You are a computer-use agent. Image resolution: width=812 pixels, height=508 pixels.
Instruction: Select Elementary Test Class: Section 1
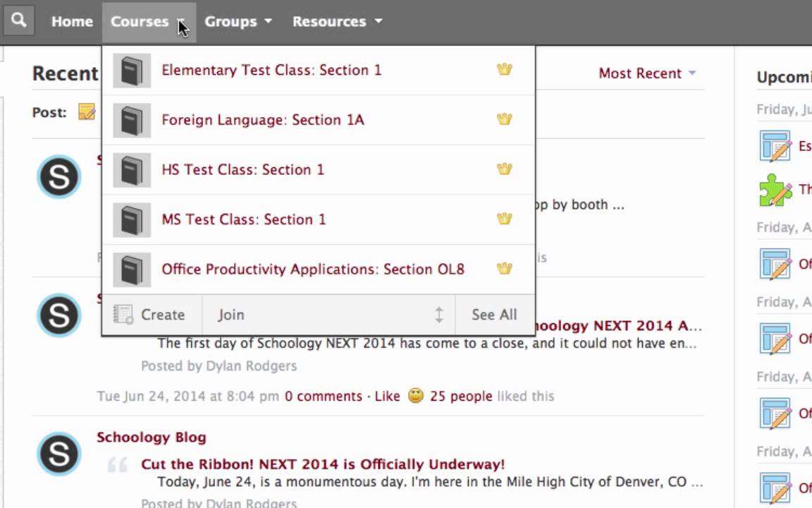click(x=271, y=70)
